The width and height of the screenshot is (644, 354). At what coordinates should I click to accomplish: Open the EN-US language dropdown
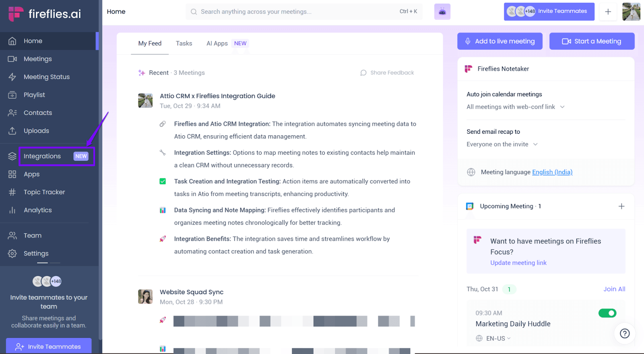tap(493, 338)
